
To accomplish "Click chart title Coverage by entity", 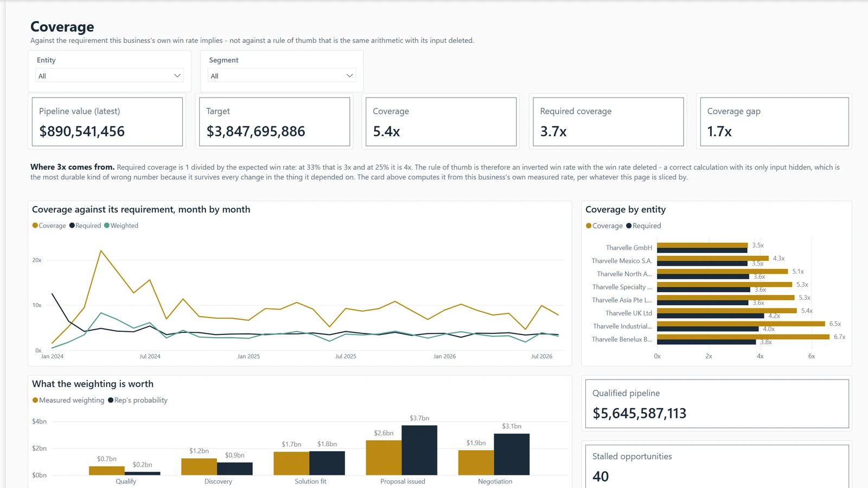I will [626, 209].
